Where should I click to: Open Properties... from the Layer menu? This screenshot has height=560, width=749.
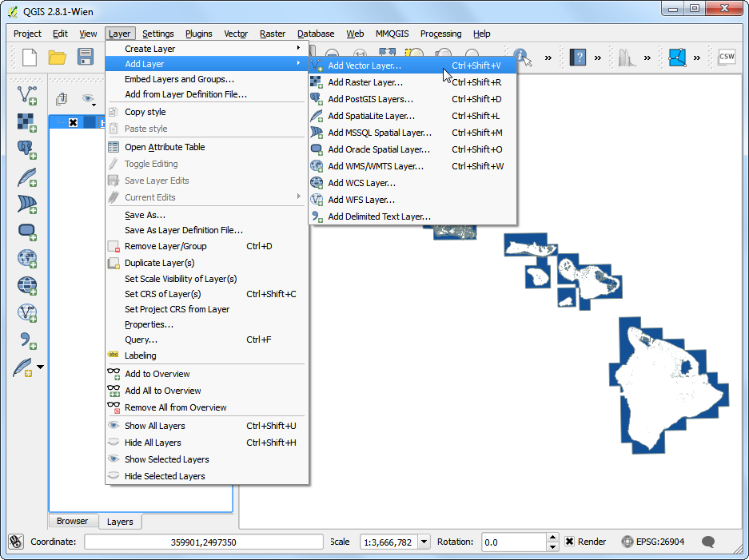click(207, 324)
